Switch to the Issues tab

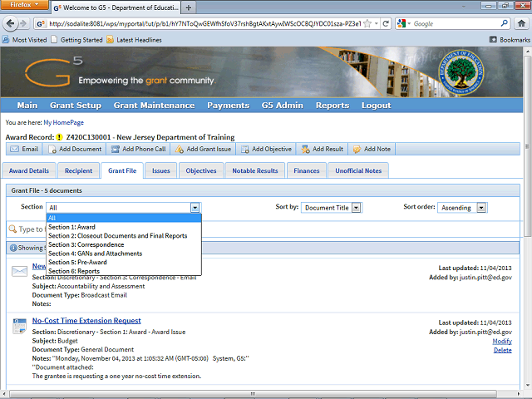pyautogui.click(x=160, y=170)
